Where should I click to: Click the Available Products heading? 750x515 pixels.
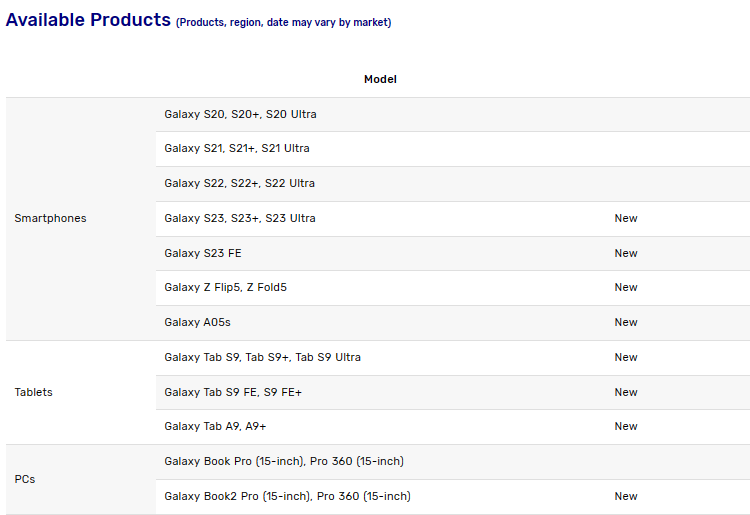(x=88, y=20)
